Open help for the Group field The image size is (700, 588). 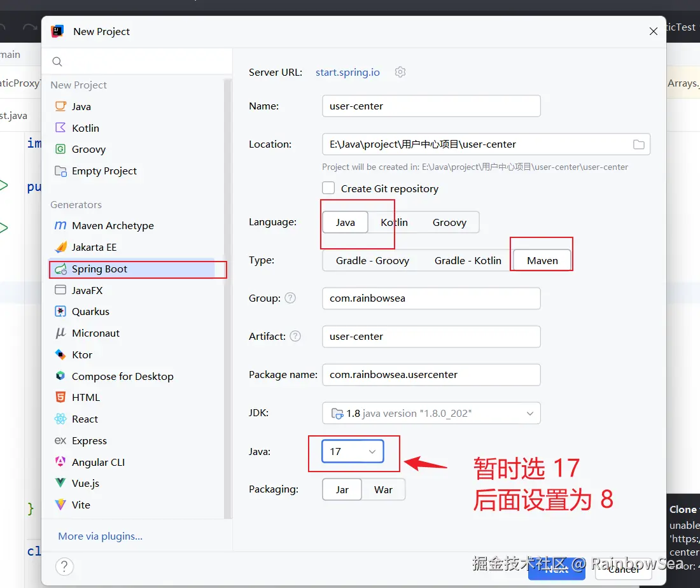pyautogui.click(x=290, y=298)
